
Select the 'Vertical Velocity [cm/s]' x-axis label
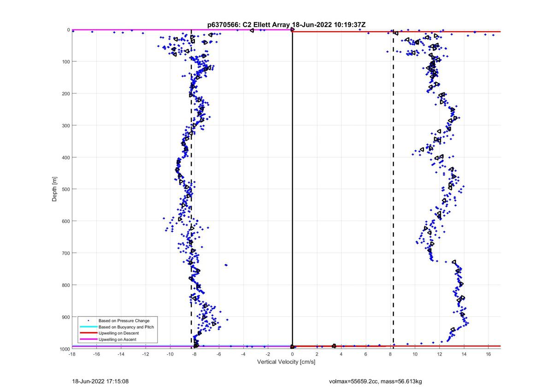[286, 362]
